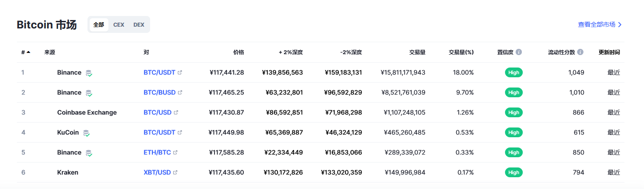
Task: Sort table by 交易量 column header
Action: pos(417,52)
